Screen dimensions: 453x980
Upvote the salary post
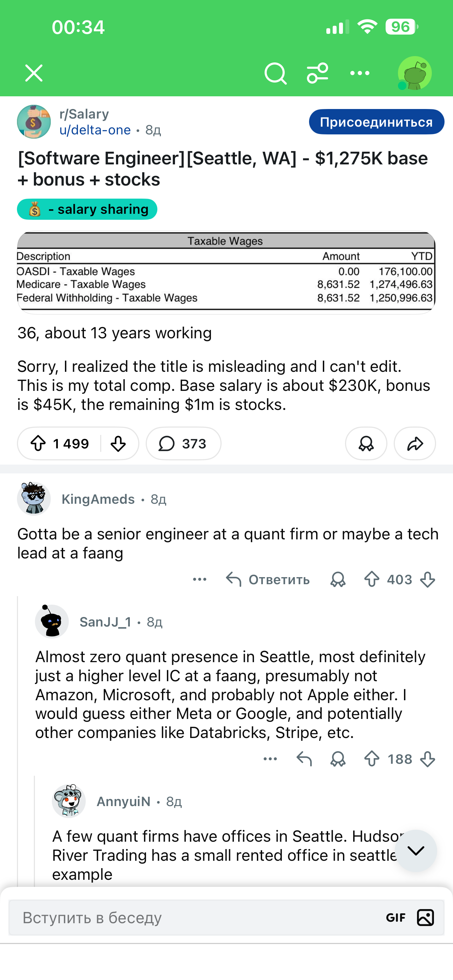pyautogui.click(x=38, y=443)
